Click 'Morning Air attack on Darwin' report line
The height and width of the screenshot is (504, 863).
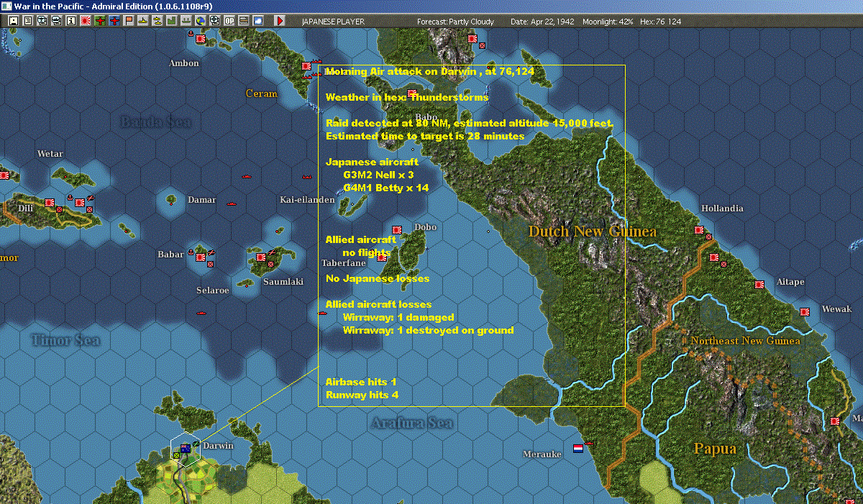[x=429, y=72]
